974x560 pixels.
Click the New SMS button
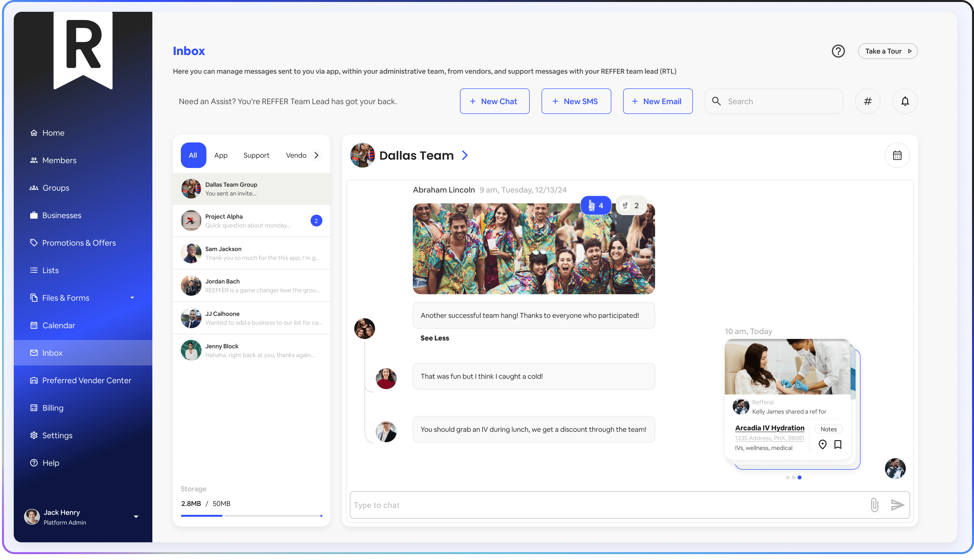[576, 101]
